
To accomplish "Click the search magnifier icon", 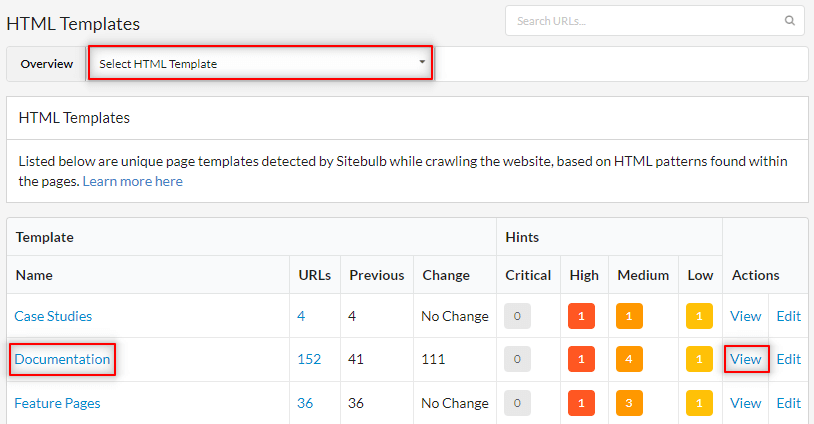I will tap(789, 21).
